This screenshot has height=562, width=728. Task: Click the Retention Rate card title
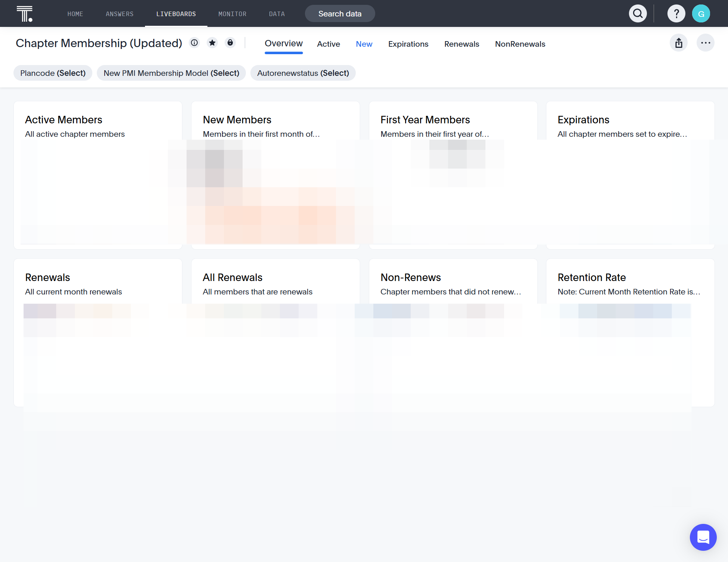592,277
